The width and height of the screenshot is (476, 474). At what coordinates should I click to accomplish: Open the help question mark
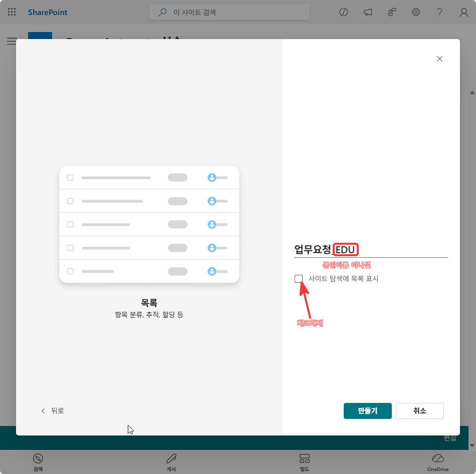click(439, 12)
